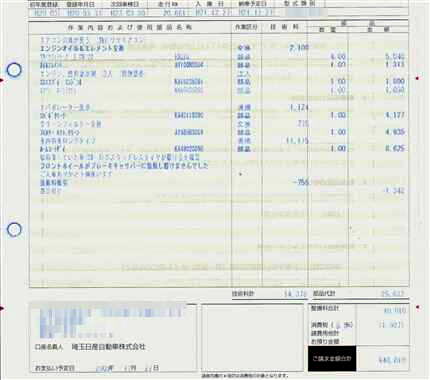430x380 pixels.
Task: Click the 作業内容および使用部品名称 column header
Action: click(130, 27)
